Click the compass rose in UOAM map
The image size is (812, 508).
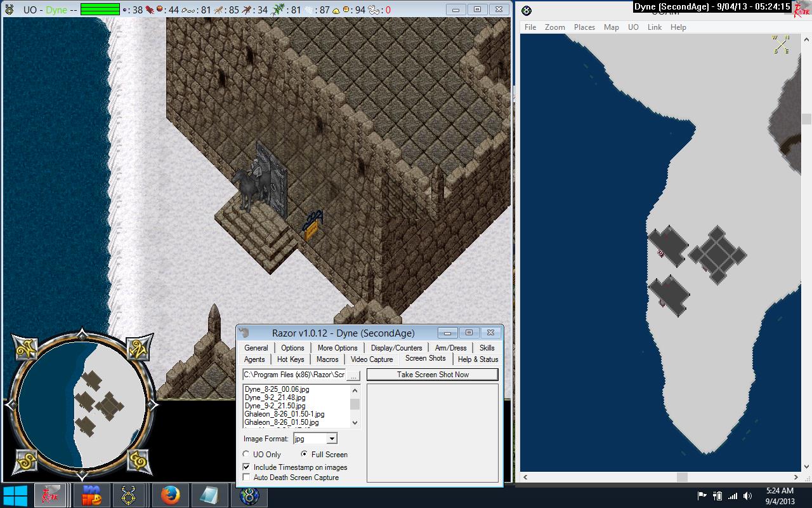click(781, 44)
